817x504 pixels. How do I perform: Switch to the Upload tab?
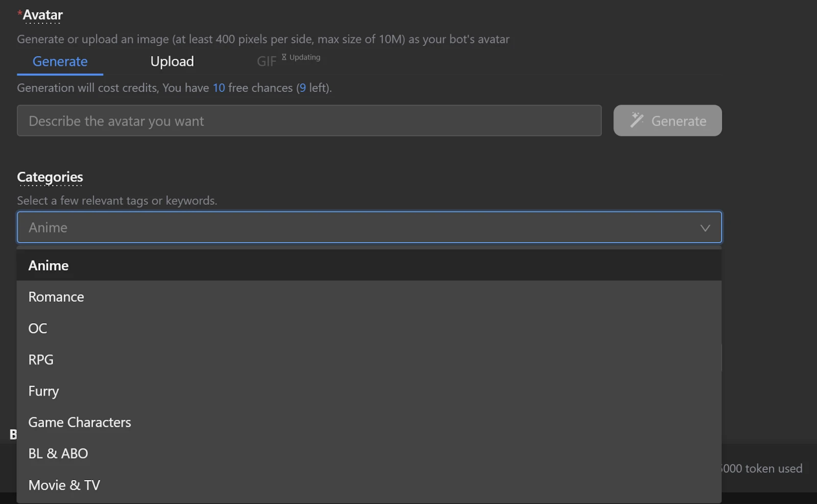pyautogui.click(x=172, y=61)
